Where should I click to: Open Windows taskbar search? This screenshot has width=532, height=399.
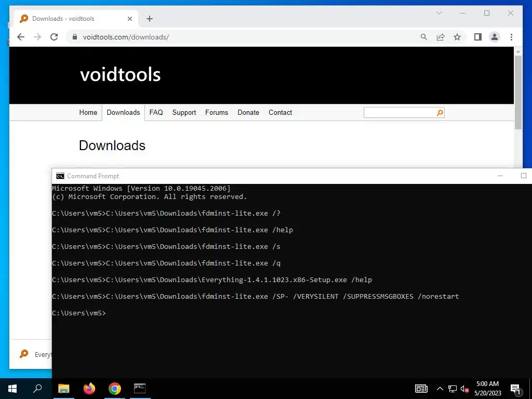point(37,389)
